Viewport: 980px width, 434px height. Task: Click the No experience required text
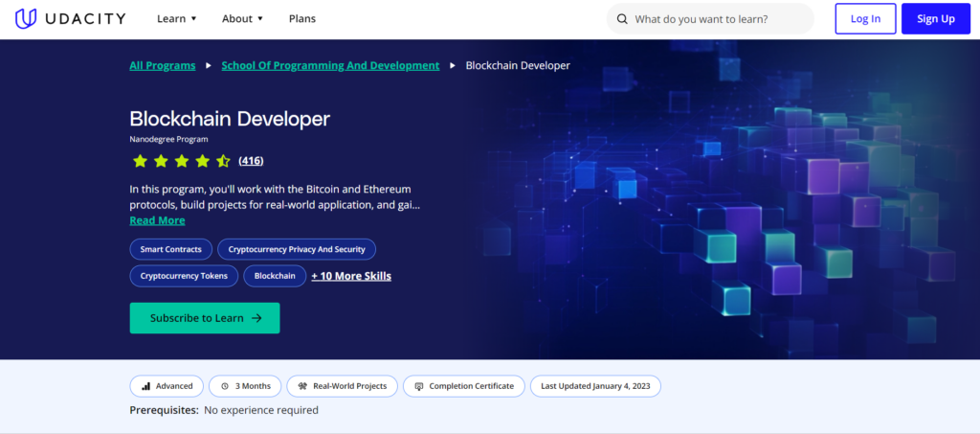click(261, 411)
